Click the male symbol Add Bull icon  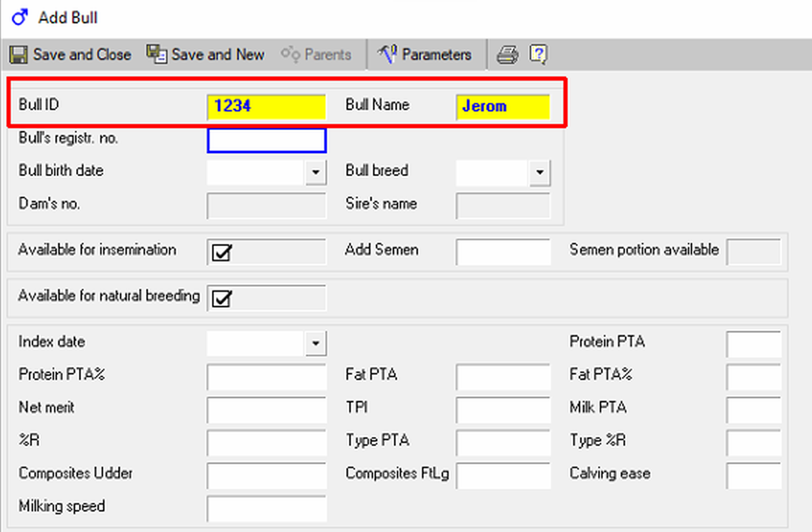coord(20,17)
